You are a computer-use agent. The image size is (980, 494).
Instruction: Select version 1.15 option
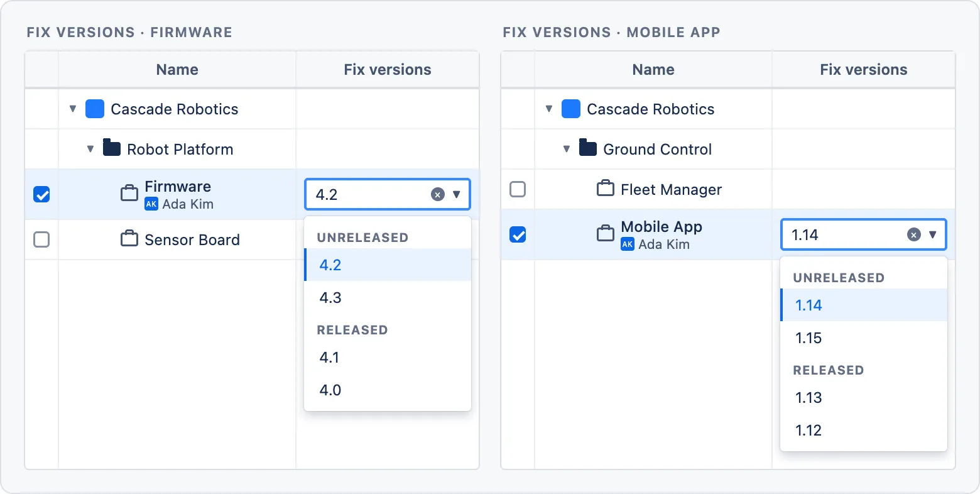pyautogui.click(x=864, y=338)
